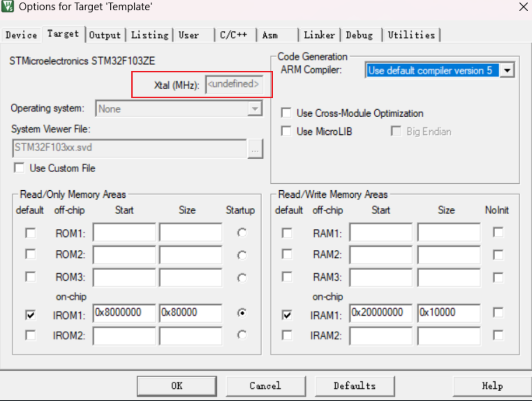Enable Use Custom File checkbox
The height and width of the screenshot is (401, 532).
point(20,168)
